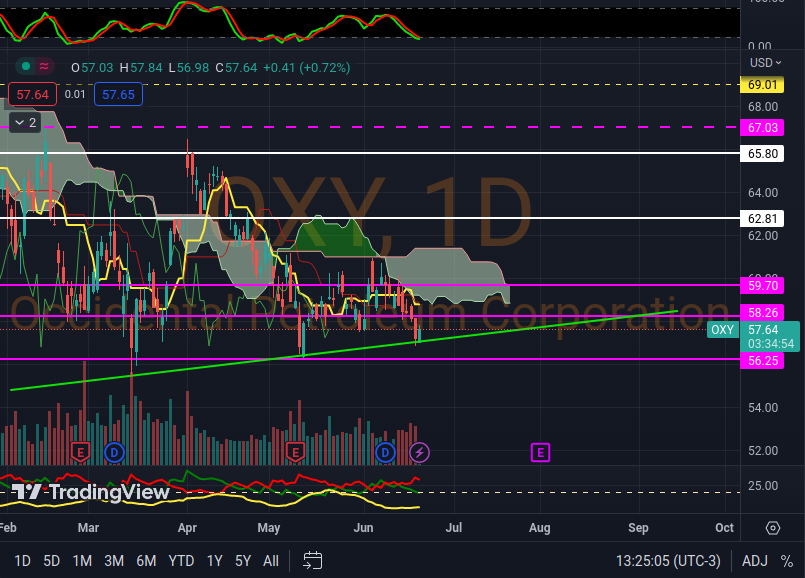
Task: Click the Jul label on time axis
Action: click(454, 528)
